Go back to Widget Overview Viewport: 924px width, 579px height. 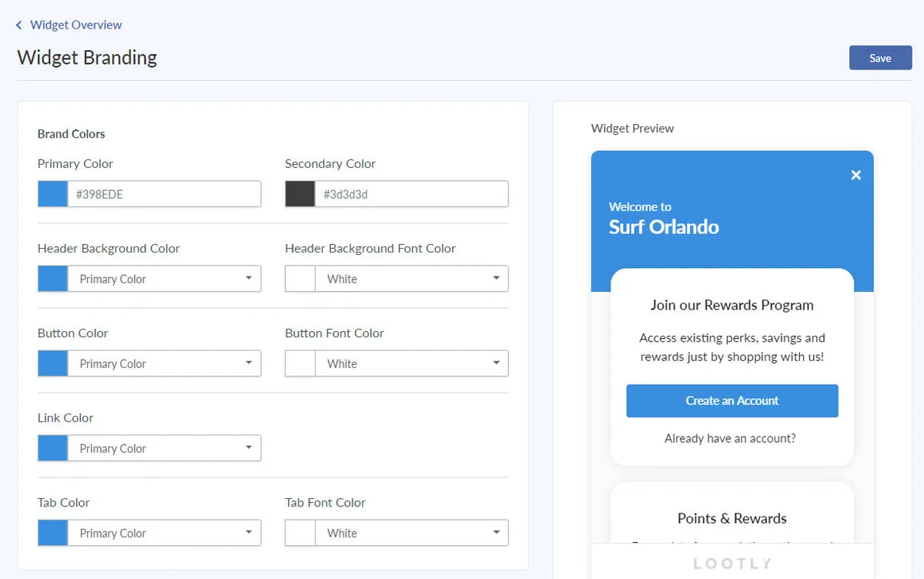pos(75,25)
